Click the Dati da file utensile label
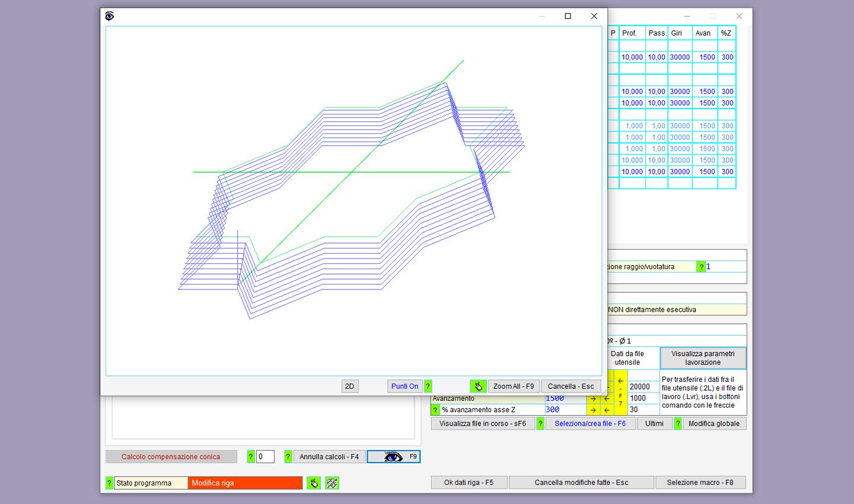This screenshot has width=854, height=504. (627, 358)
